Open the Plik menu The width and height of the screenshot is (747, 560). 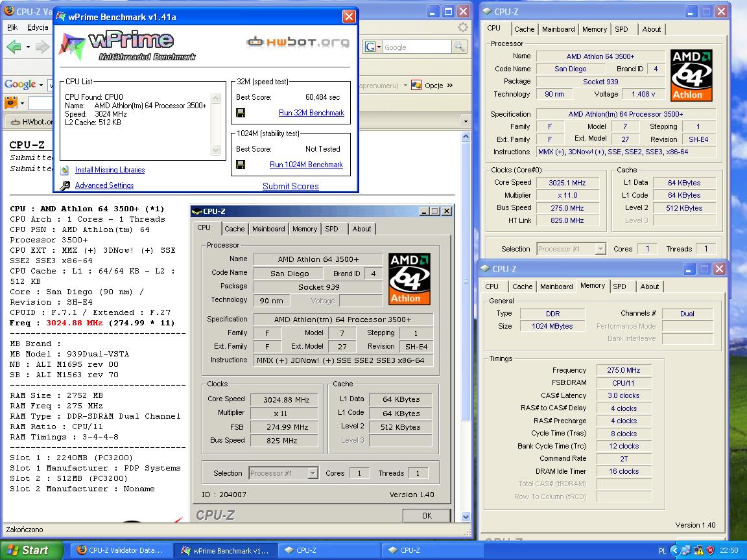pyautogui.click(x=12, y=27)
